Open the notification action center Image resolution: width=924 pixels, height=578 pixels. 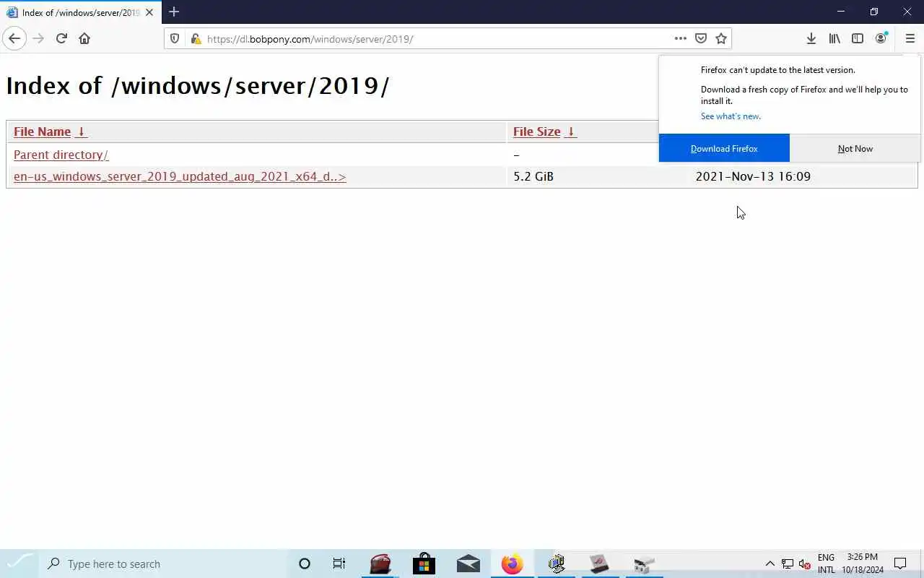pos(900,564)
